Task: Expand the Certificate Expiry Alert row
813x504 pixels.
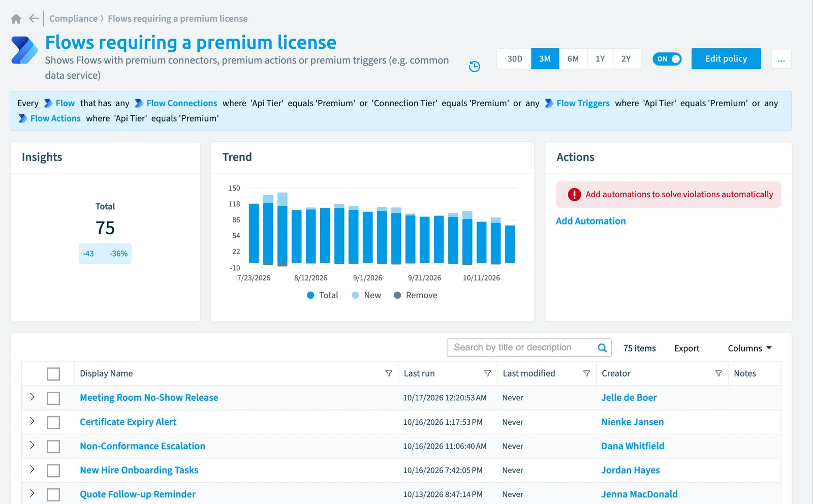Action: 32,421
